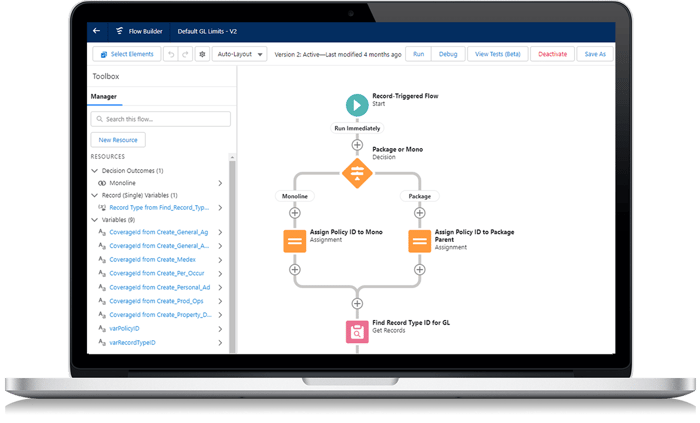
Task: Open Record Type from Find_Record_Typ resource
Action: [x=159, y=207]
